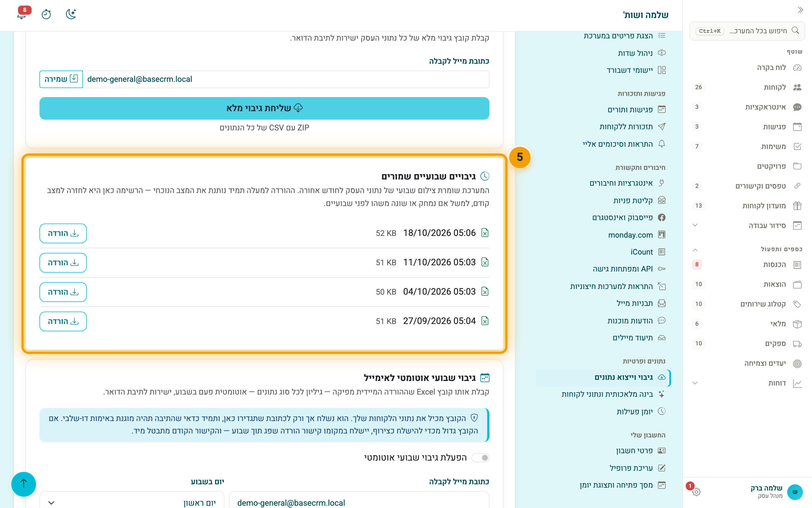Click שליחת גיבוי מלא button

[x=264, y=108]
